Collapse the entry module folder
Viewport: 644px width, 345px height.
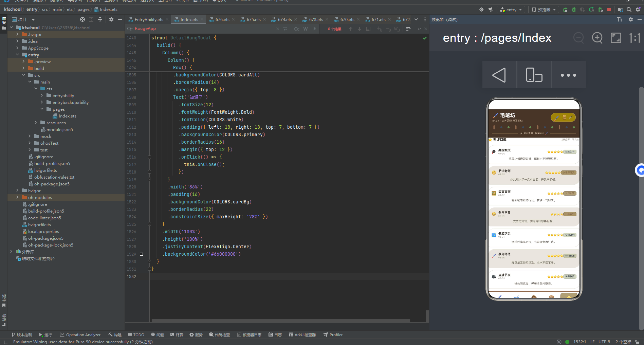pyautogui.click(x=17, y=55)
